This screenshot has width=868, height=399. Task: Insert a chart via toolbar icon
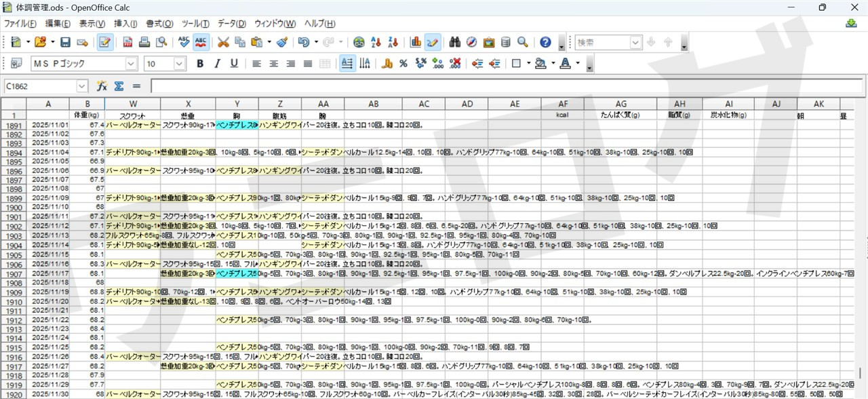pyautogui.click(x=416, y=42)
